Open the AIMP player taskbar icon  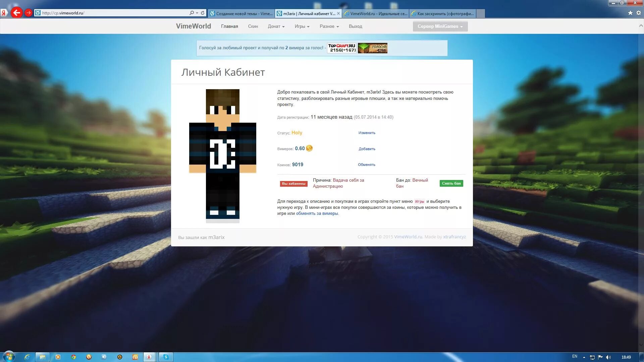point(120,357)
